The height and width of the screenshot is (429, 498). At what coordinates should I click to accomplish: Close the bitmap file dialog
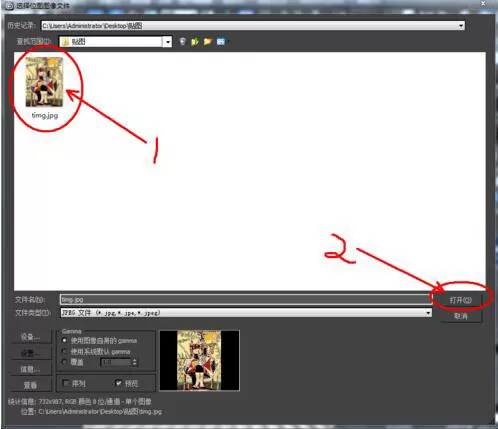pyautogui.click(x=483, y=4)
